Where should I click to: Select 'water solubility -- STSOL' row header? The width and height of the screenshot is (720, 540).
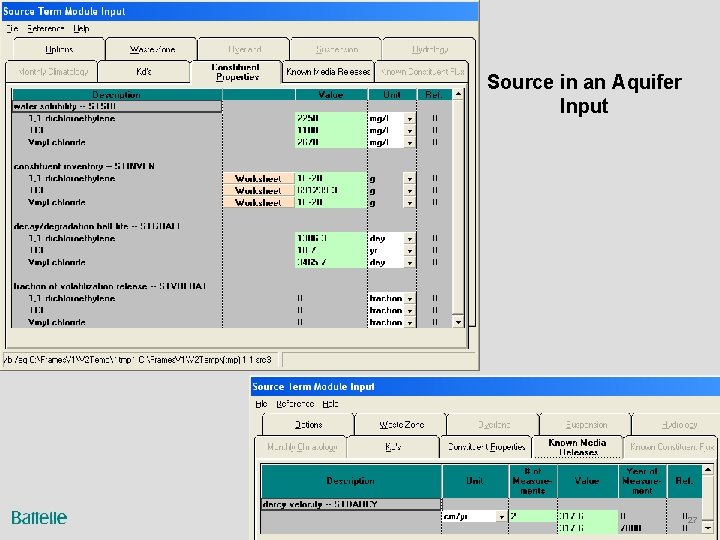pos(117,107)
